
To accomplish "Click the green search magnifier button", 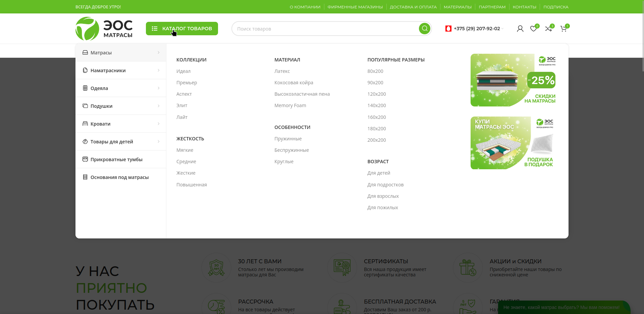I will click(424, 29).
